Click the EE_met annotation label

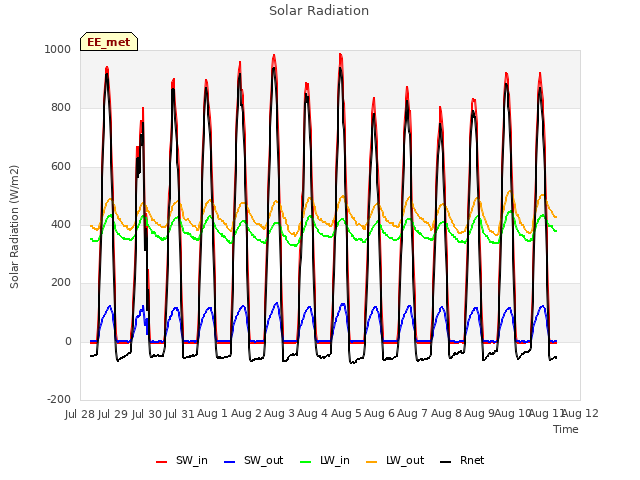[x=109, y=42]
